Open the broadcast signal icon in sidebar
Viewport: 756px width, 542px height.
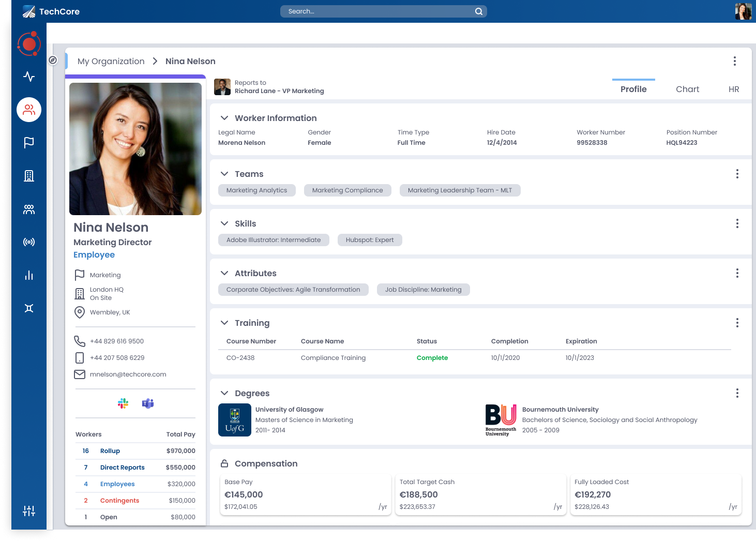[x=29, y=242]
